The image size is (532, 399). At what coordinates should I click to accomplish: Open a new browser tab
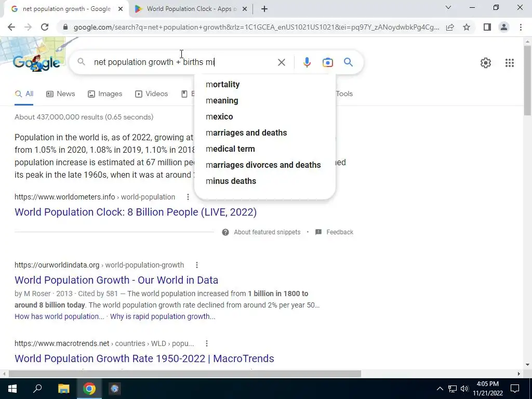(264, 9)
